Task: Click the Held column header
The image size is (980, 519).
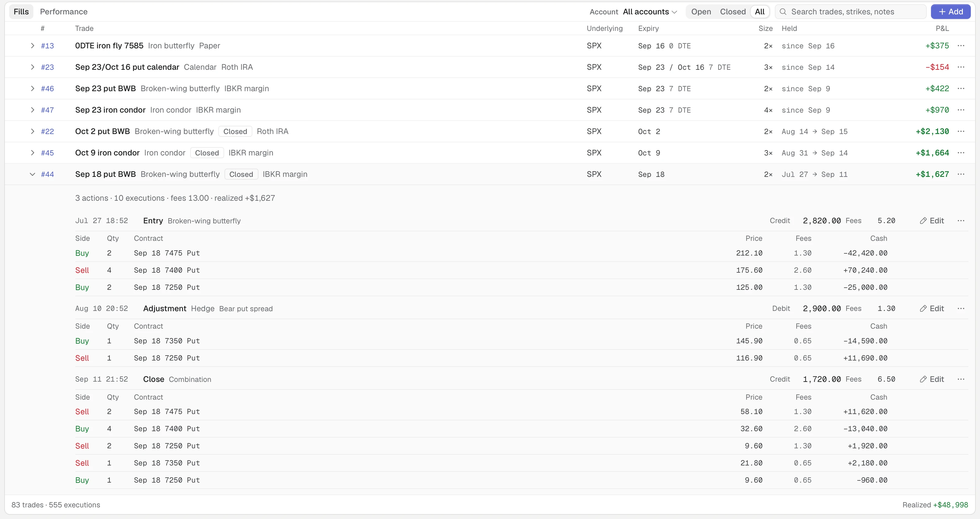Action: coord(789,28)
